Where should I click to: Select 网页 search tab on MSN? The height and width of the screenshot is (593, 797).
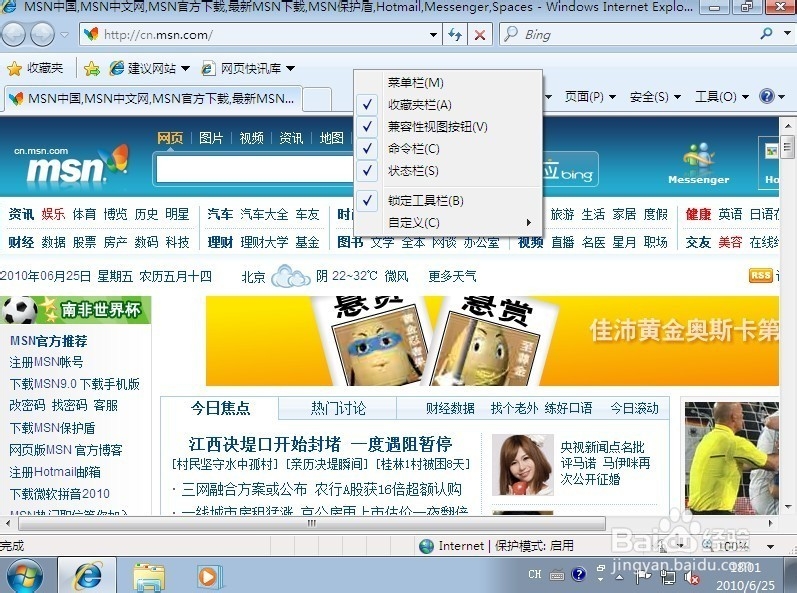[x=170, y=138]
